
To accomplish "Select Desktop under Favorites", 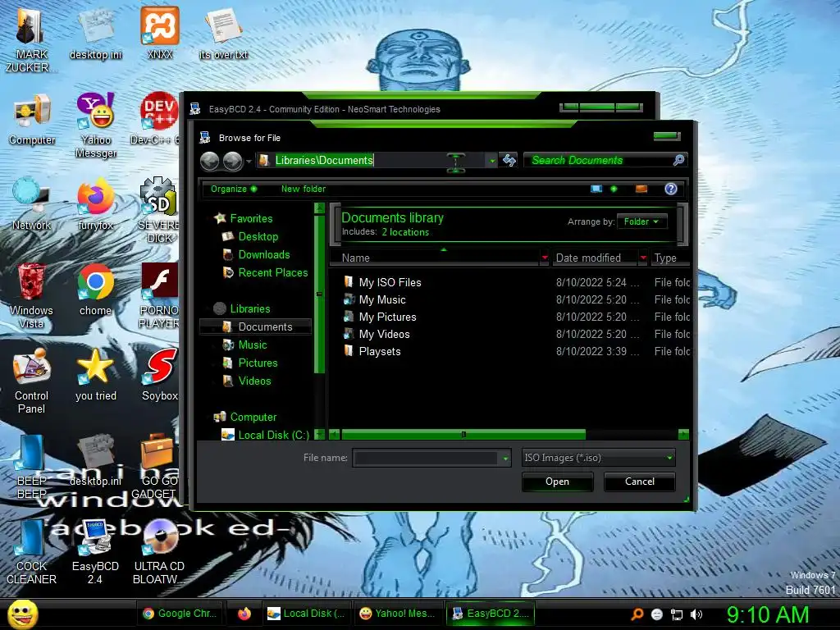I will click(258, 237).
